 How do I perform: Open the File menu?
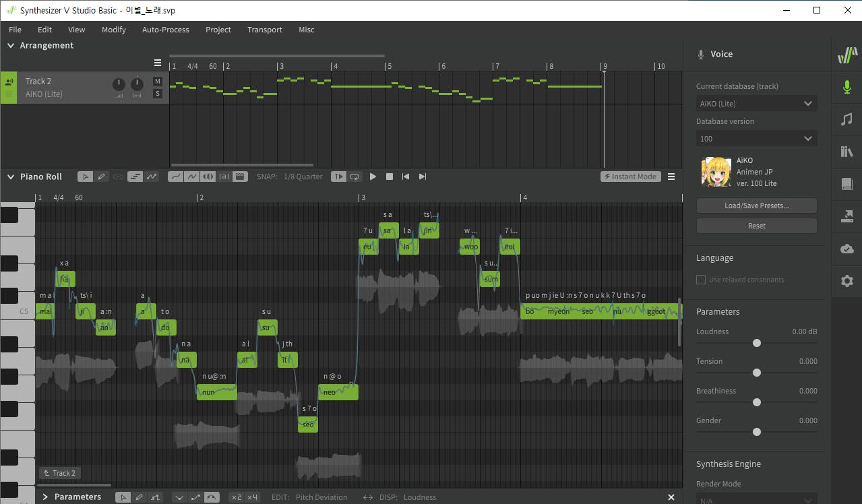pos(15,30)
